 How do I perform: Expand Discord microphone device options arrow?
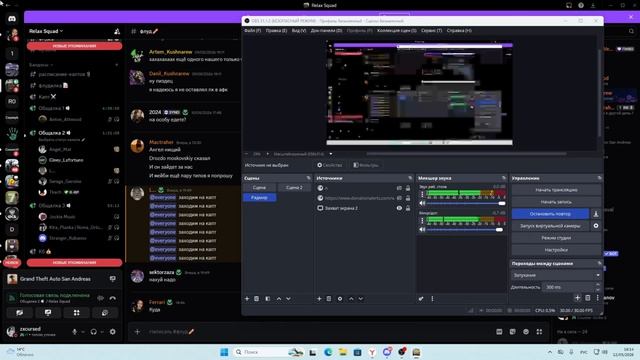tap(83, 332)
